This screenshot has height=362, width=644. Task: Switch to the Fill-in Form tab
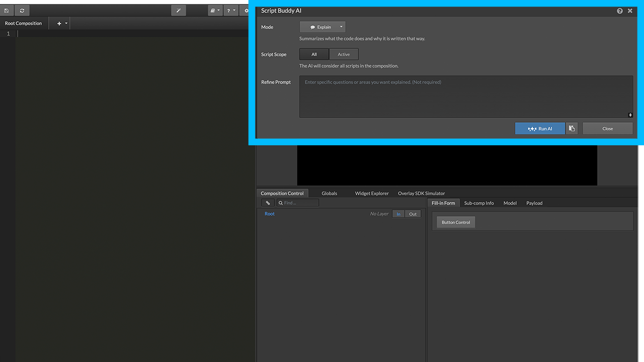pyautogui.click(x=443, y=203)
